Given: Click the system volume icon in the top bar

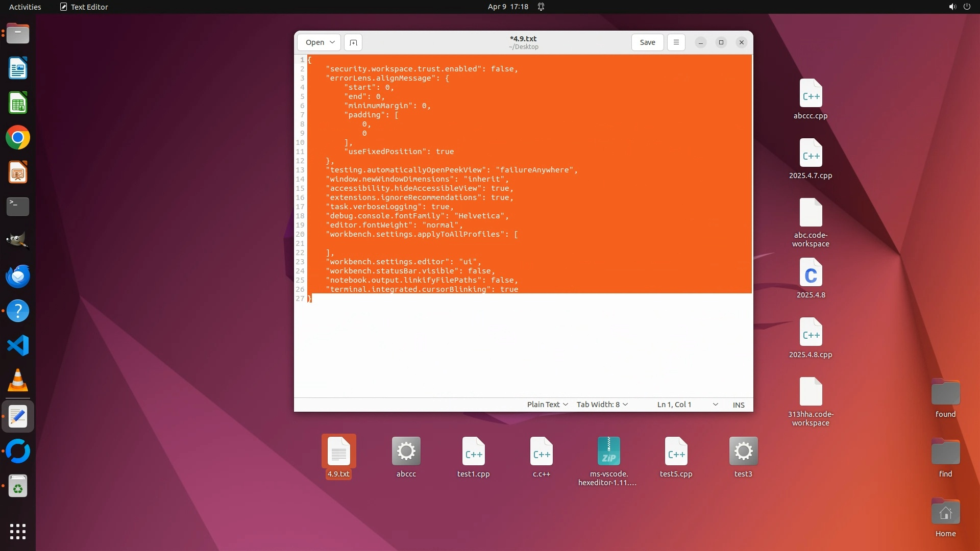Looking at the screenshot, I should click(952, 7).
